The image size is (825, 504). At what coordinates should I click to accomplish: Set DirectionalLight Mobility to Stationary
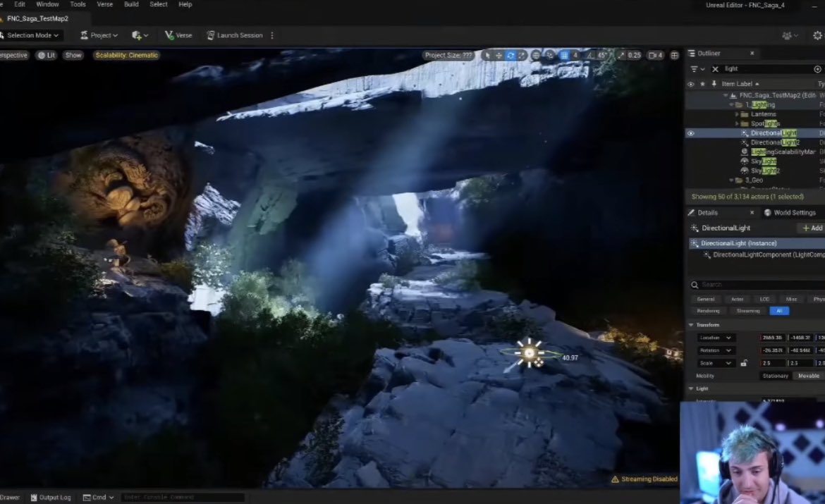(775, 376)
